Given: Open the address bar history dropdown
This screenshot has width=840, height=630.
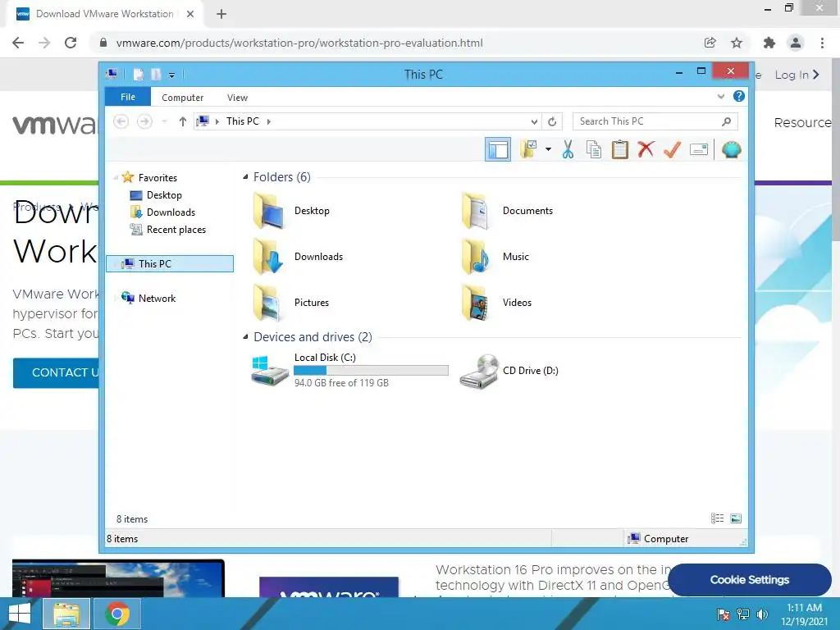Looking at the screenshot, I should click(534, 121).
